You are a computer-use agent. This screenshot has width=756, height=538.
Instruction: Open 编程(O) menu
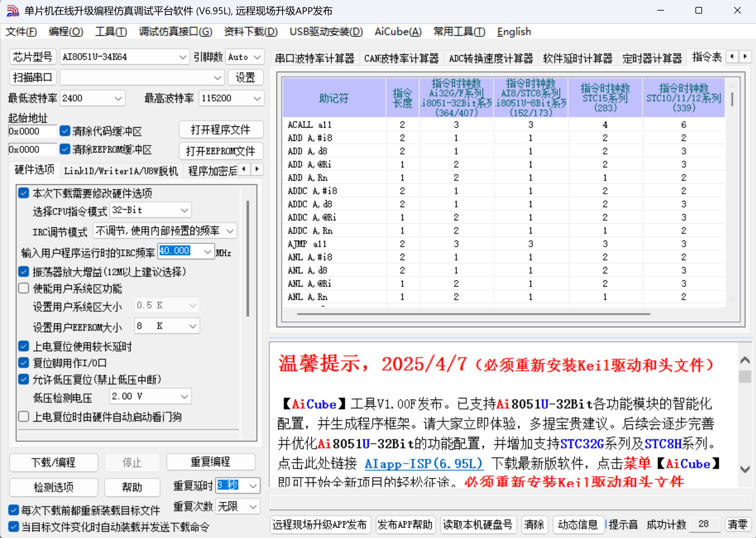tap(66, 31)
